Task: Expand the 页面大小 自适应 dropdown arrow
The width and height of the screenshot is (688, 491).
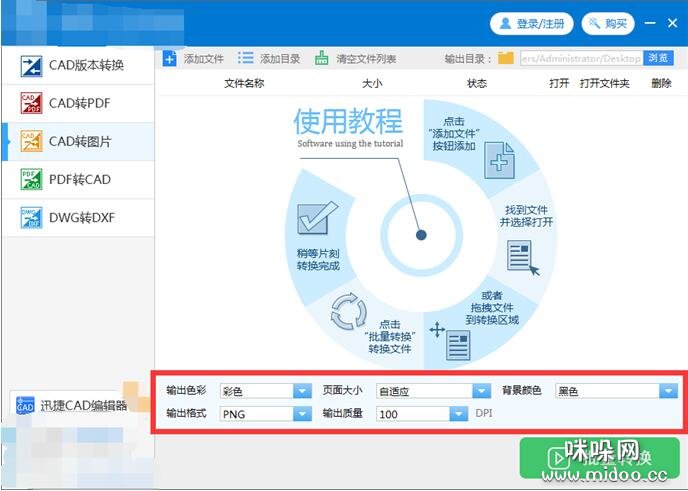Action: [481, 391]
